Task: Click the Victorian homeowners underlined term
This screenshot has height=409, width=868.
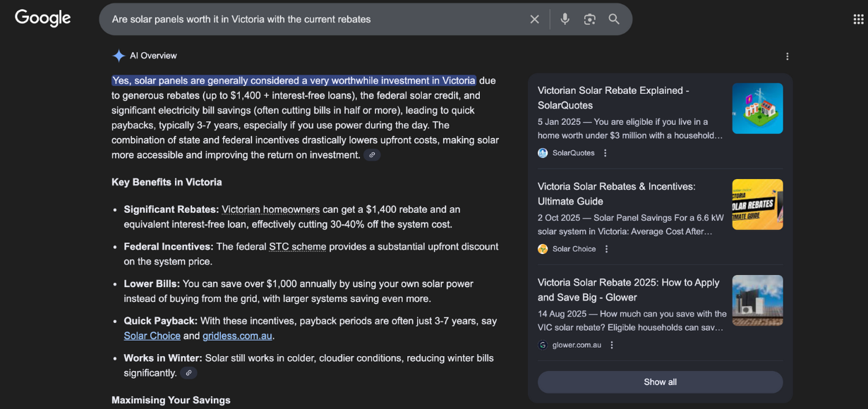Action: pyautogui.click(x=270, y=209)
